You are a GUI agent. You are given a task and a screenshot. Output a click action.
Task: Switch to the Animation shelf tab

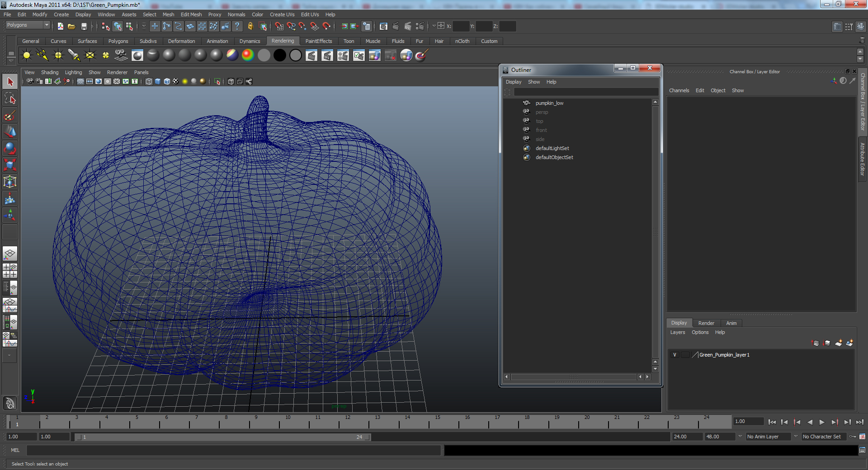(217, 41)
